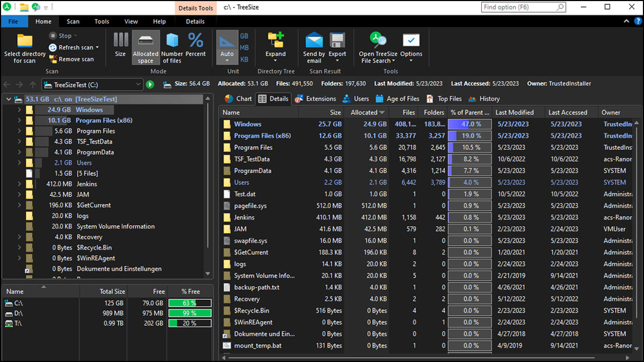
Task: Switch to the Chart view tab
Action: [238, 99]
